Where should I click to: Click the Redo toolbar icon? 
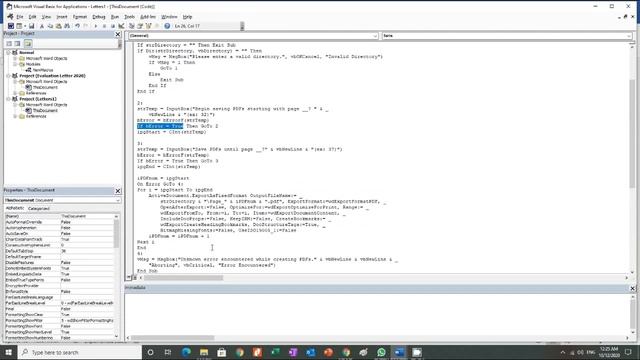[85, 26]
